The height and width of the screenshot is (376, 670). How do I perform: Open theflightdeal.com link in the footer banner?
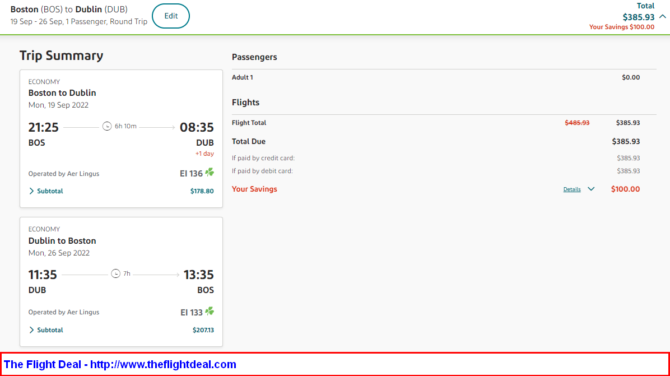point(163,364)
